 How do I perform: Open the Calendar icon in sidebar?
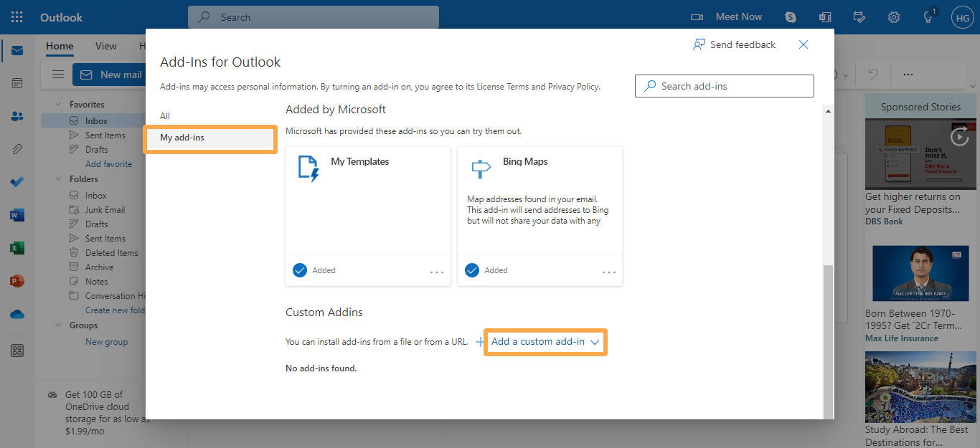(17, 83)
